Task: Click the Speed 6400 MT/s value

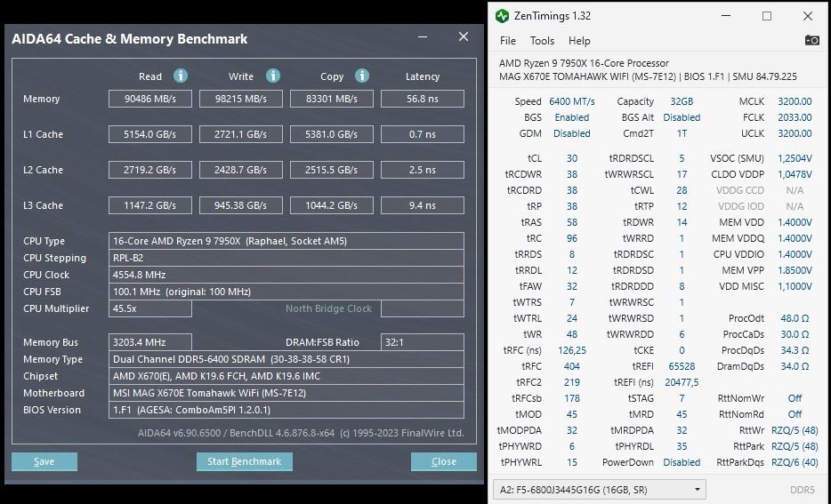Action: pos(572,101)
